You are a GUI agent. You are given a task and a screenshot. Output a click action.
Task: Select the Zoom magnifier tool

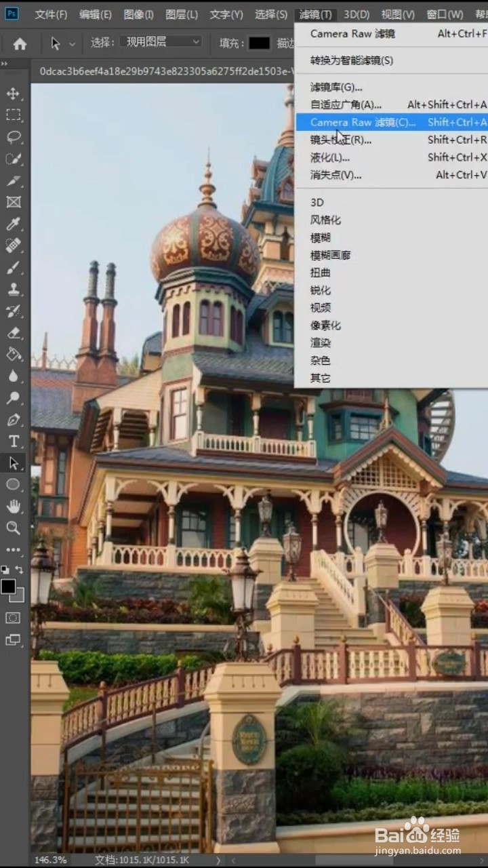click(x=14, y=528)
